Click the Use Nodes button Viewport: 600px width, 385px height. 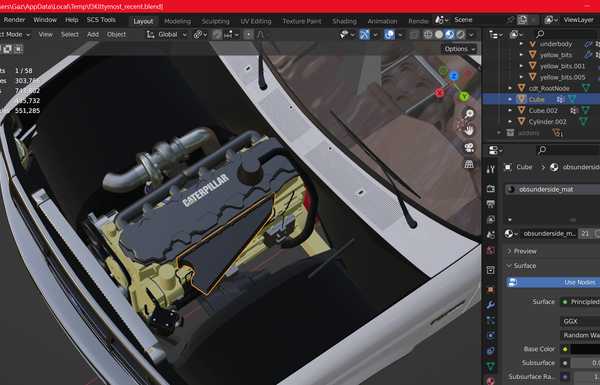pos(553,282)
